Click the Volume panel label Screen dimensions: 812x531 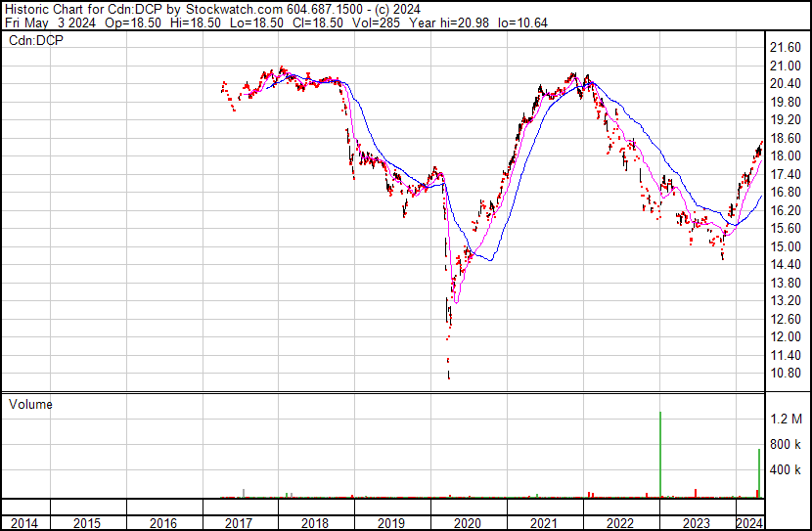(x=30, y=404)
